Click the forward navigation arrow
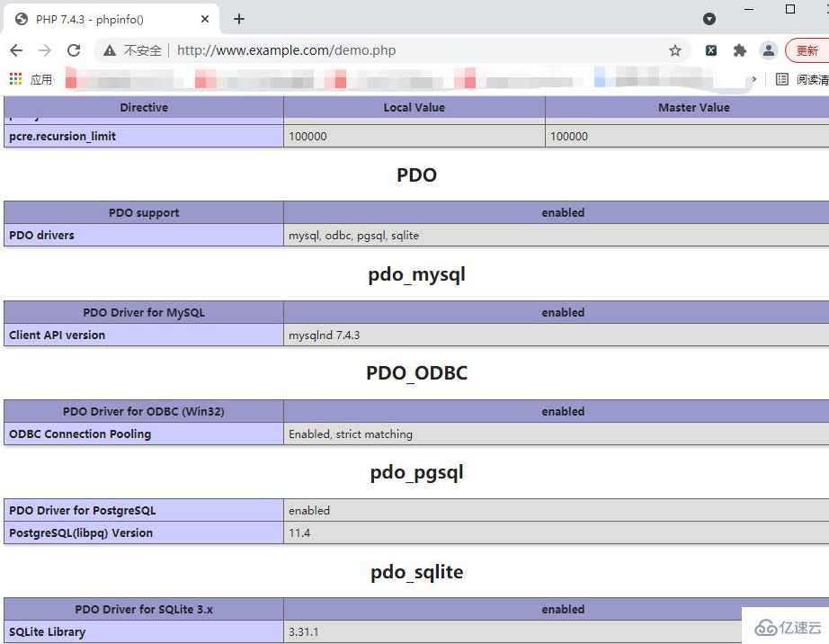Screen dimensions: 829x644 click(x=45, y=50)
